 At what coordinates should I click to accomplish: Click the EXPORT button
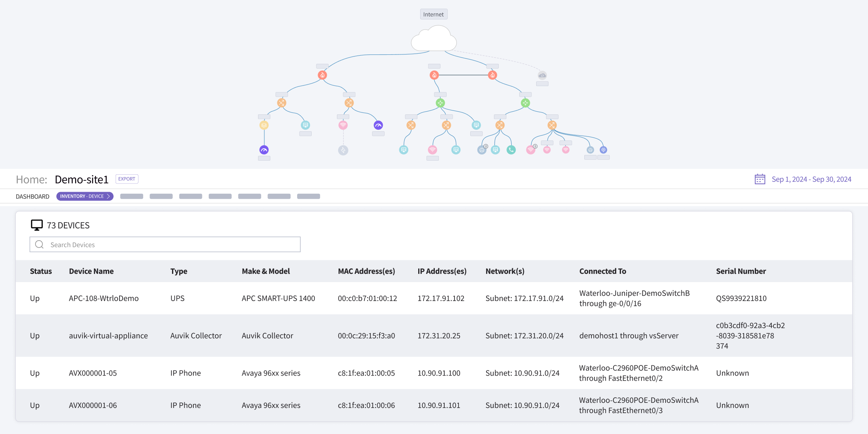click(x=127, y=179)
